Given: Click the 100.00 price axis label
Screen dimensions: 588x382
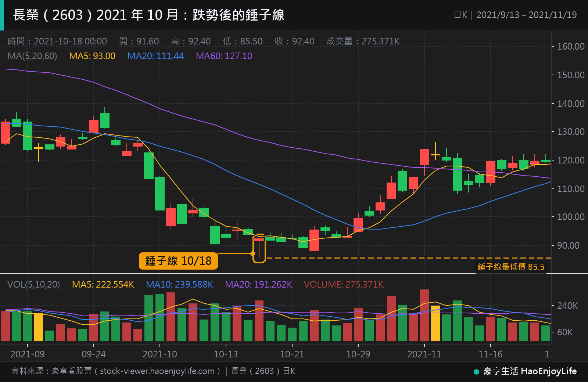Looking at the screenshot, I should tap(571, 217).
